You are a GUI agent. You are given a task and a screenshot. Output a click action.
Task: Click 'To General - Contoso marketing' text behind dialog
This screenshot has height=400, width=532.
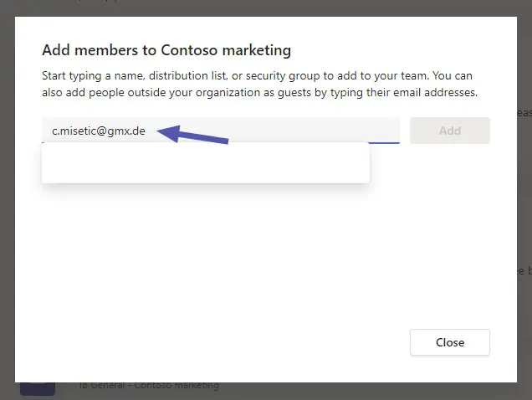[x=149, y=386]
